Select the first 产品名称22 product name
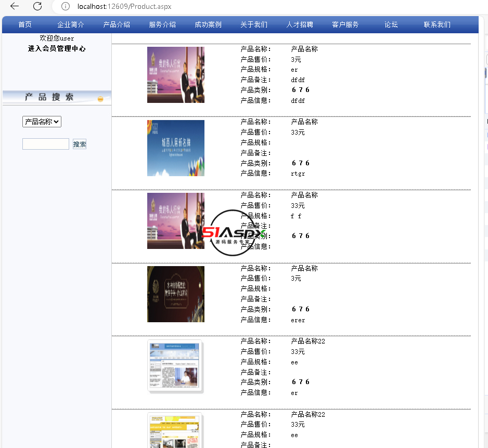Screen dimensions: 488x448 coord(308,341)
